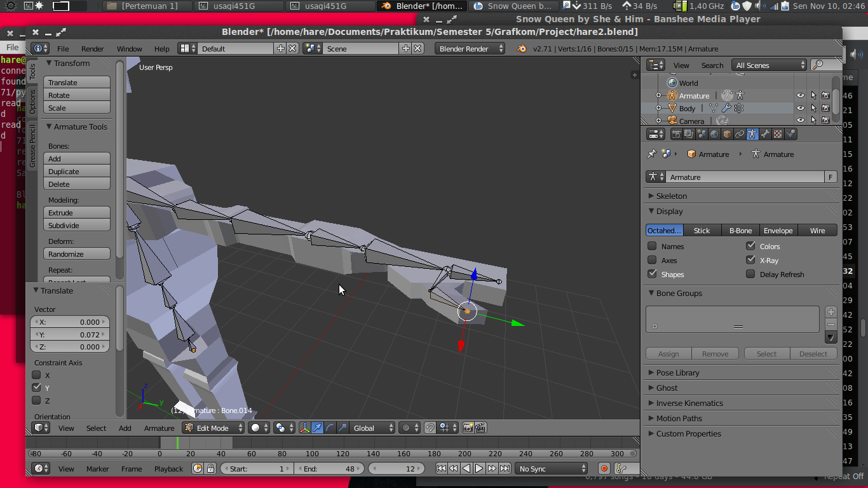Open the Physics properties tab

point(790,134)
